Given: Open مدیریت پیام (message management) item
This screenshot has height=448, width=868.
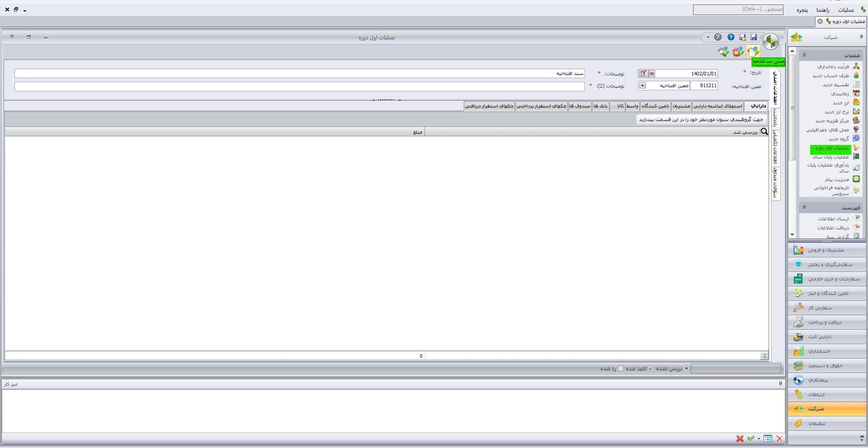Looking at the screenshot, I should (836, 179).
